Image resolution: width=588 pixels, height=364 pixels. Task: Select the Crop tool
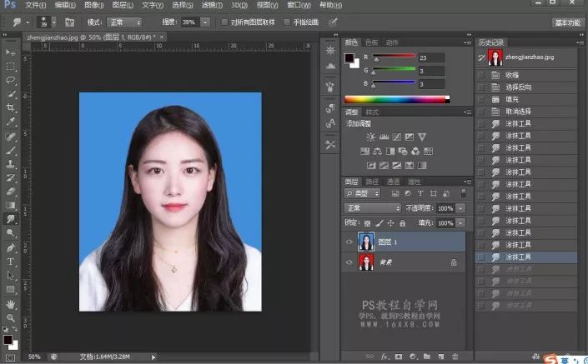[11, 107]
